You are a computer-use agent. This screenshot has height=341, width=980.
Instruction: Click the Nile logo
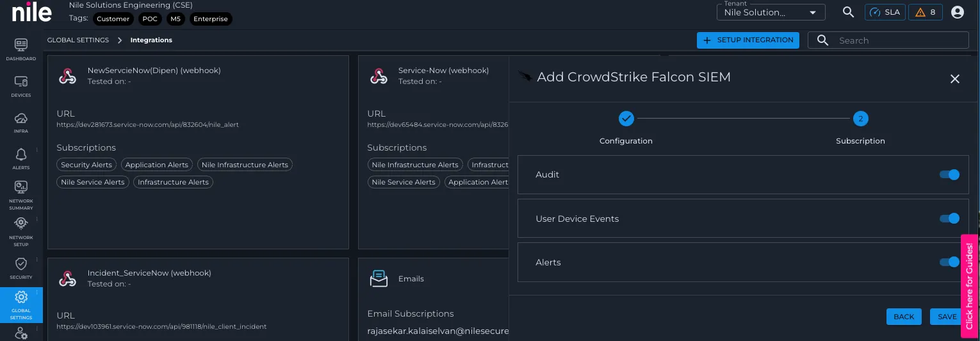click(32, 12)
